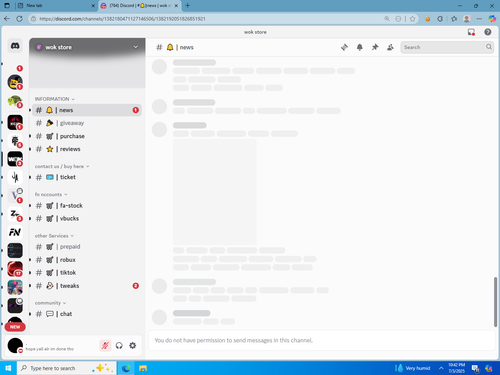The height and width of the screenshot is (375, 500).
Task: Collapse the community category
Action: [50, 303]
